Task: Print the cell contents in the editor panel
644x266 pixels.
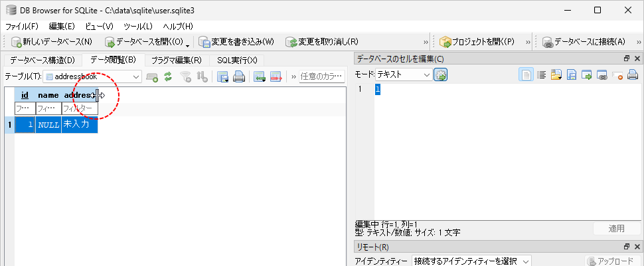Action: point(633,75)
